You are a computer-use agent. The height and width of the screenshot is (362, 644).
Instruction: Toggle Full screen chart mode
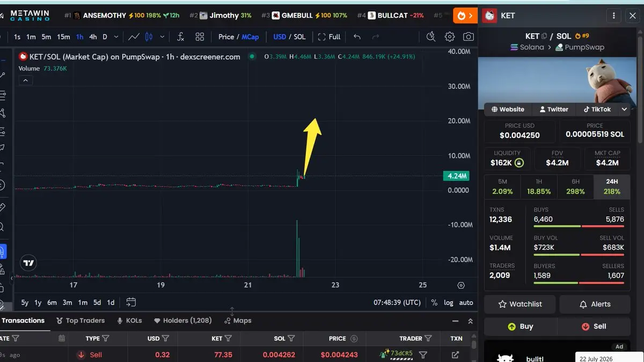[329, 37]
